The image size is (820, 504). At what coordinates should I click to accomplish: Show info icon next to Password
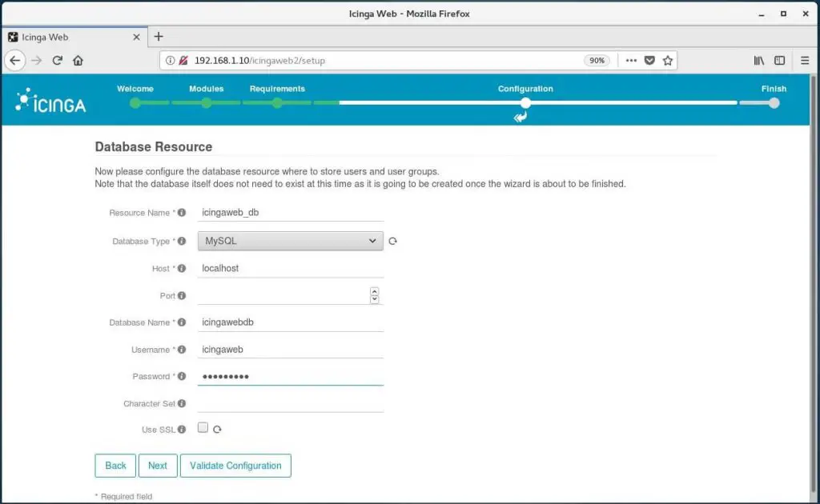(182, 376)
